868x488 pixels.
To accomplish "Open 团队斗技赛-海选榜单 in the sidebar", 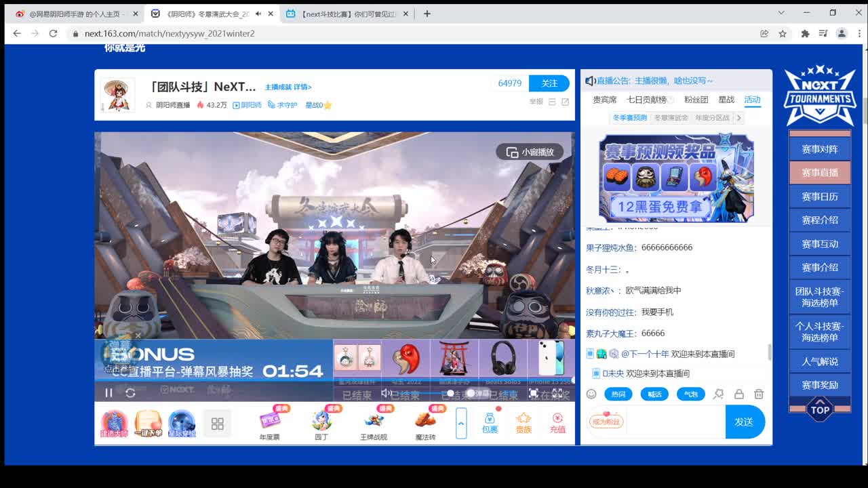I will pyautogui.click(x=820, y=297).
